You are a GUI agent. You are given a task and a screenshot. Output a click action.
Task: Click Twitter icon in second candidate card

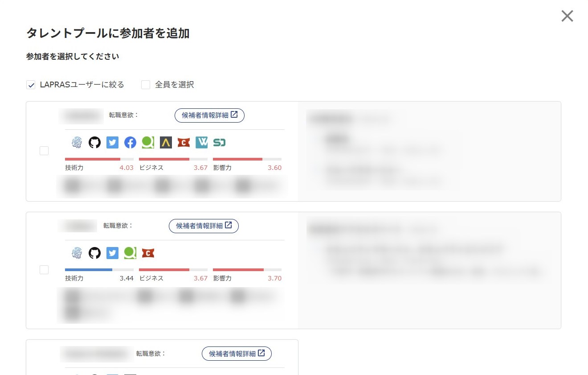[112, 253]
